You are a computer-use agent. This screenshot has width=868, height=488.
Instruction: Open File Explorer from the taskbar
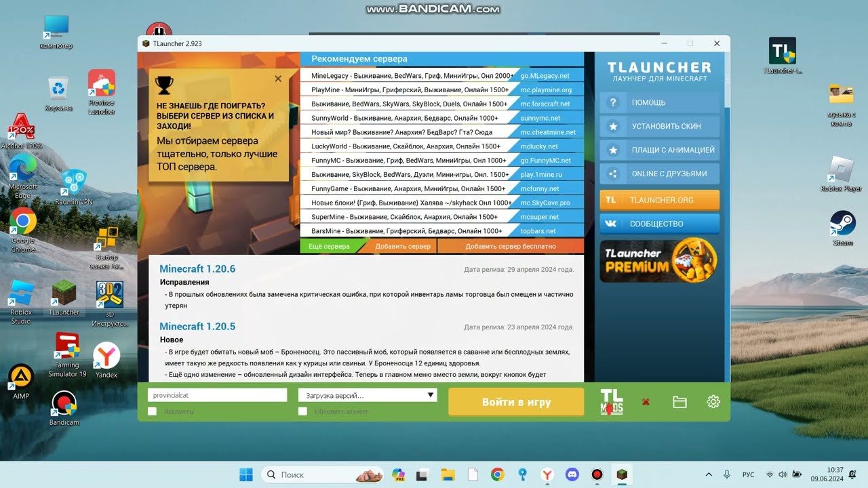click(447, 474)
